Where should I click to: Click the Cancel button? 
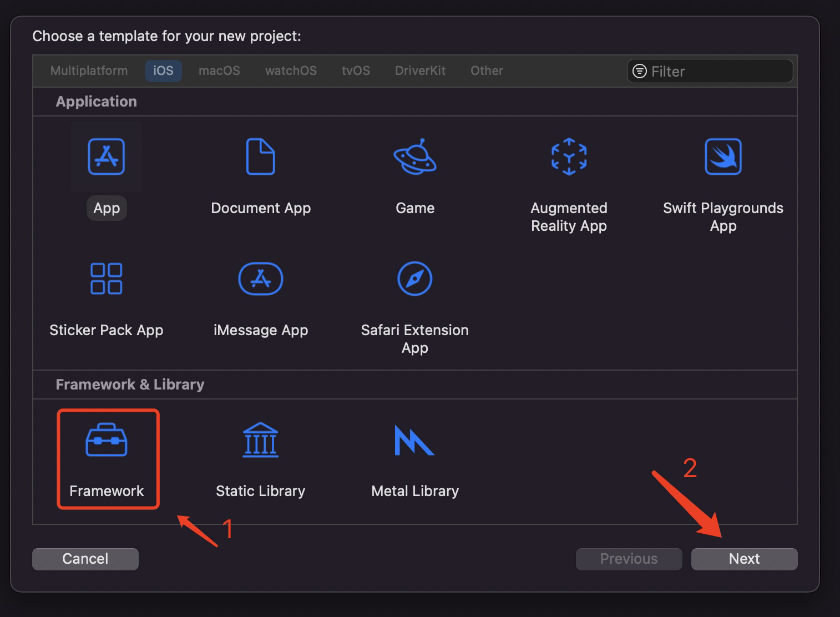click(85, 559)
